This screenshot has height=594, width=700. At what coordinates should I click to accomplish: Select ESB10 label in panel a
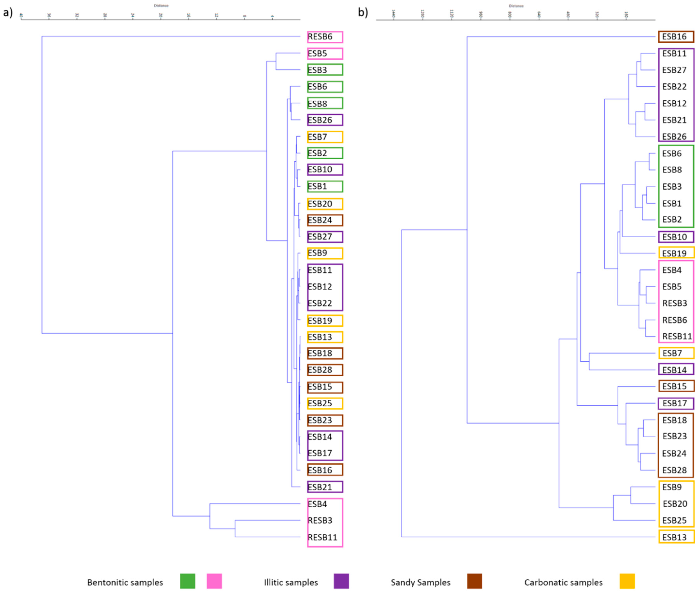click(320, 169)
